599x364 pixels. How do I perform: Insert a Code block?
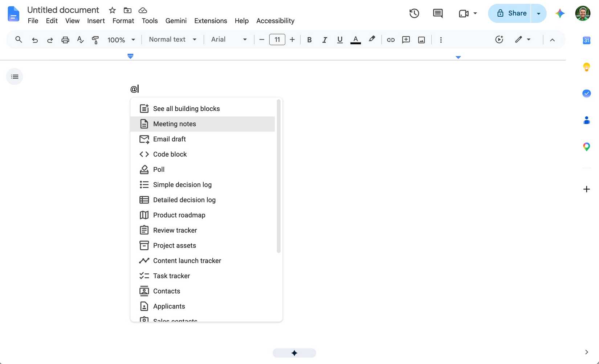point(203,154)
